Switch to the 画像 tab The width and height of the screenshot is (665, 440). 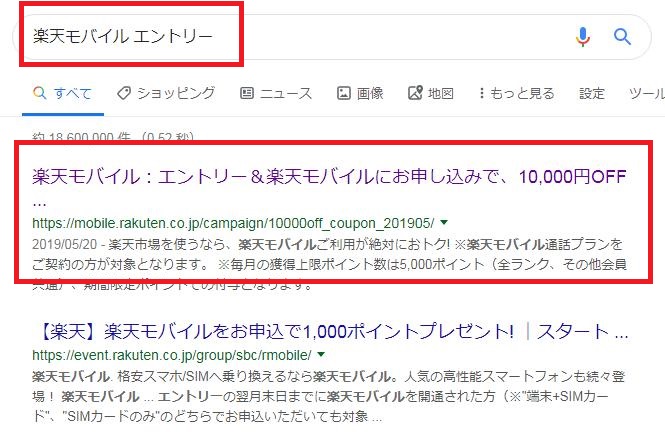(x=360, y=93)
